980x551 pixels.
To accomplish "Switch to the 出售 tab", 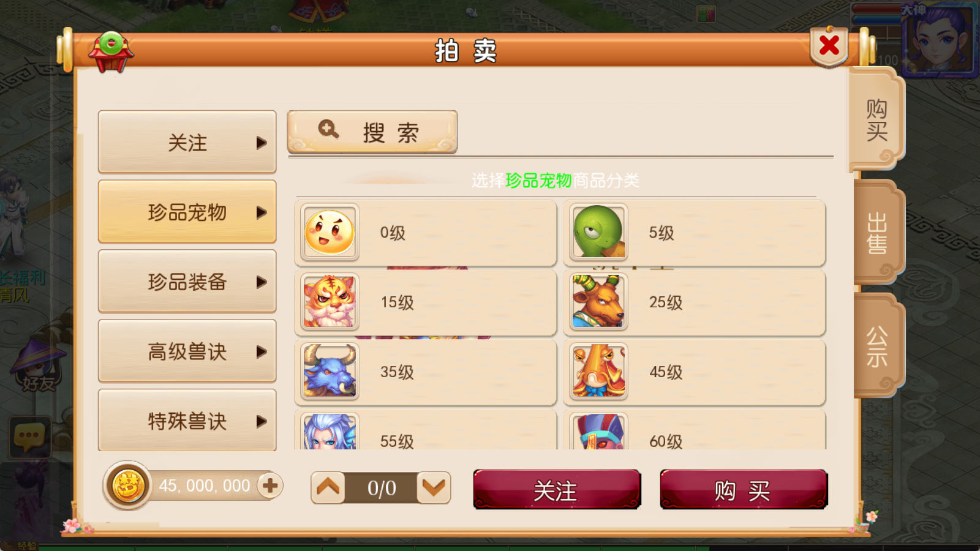I will 877,233.
